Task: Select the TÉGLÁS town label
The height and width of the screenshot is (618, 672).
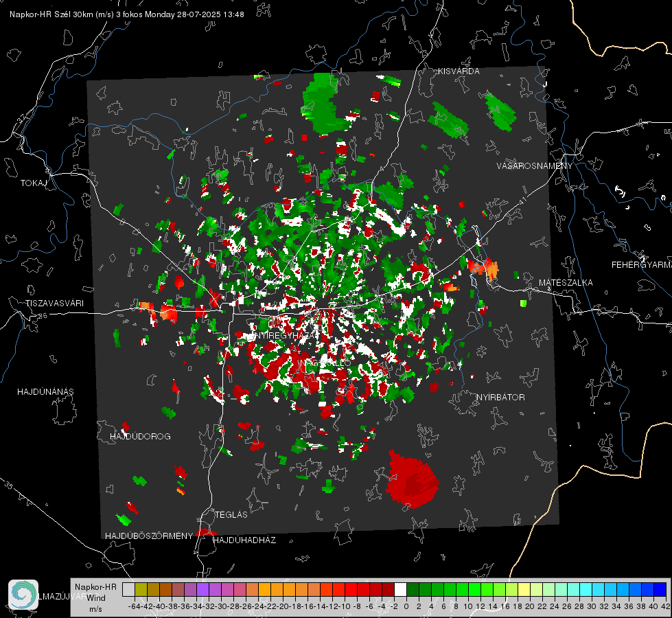Action: pos(231,514)
